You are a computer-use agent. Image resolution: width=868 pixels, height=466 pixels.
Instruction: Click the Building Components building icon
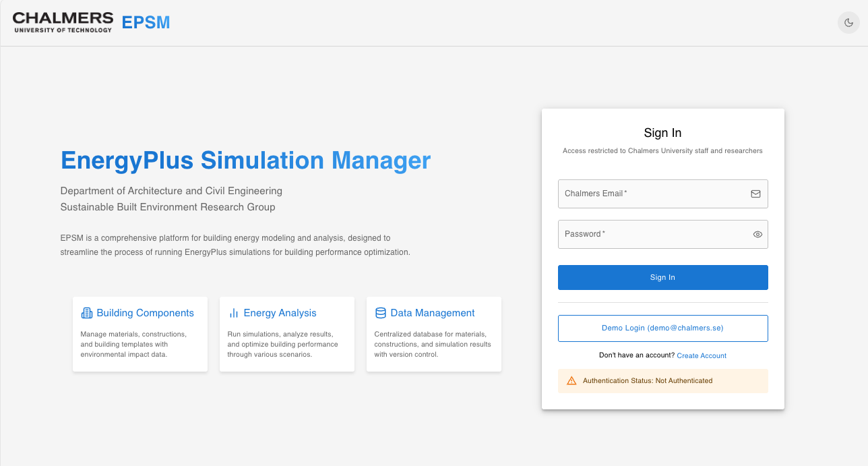[86, 312]
